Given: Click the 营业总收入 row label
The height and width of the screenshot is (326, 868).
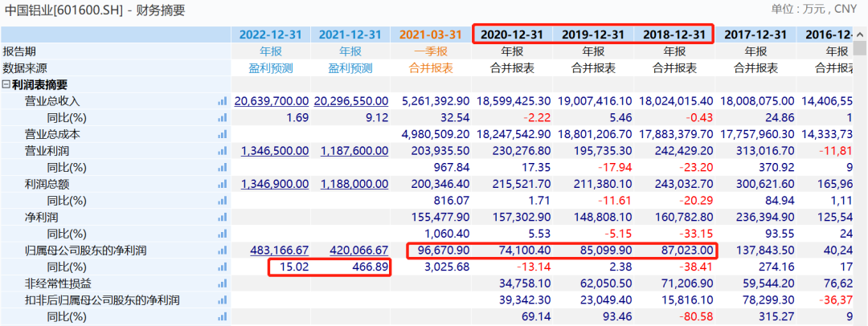Looking at the screenshot, I should click(52, 101).
